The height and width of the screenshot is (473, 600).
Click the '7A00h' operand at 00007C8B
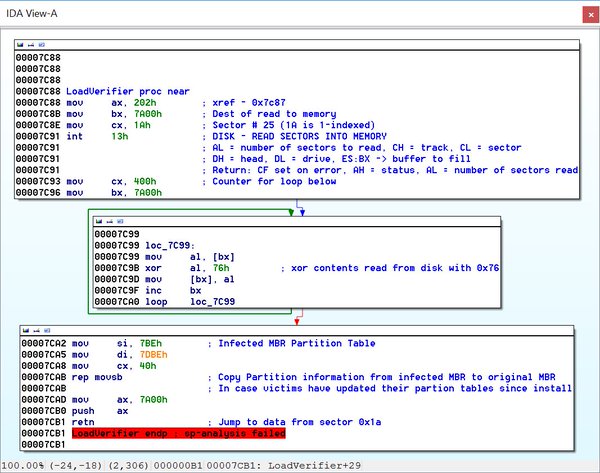(x=148, y=114)
